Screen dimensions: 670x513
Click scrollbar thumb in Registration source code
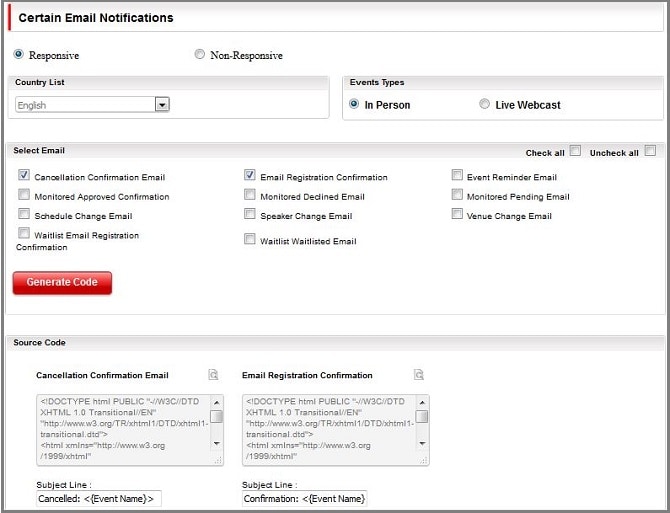[422, 416]
